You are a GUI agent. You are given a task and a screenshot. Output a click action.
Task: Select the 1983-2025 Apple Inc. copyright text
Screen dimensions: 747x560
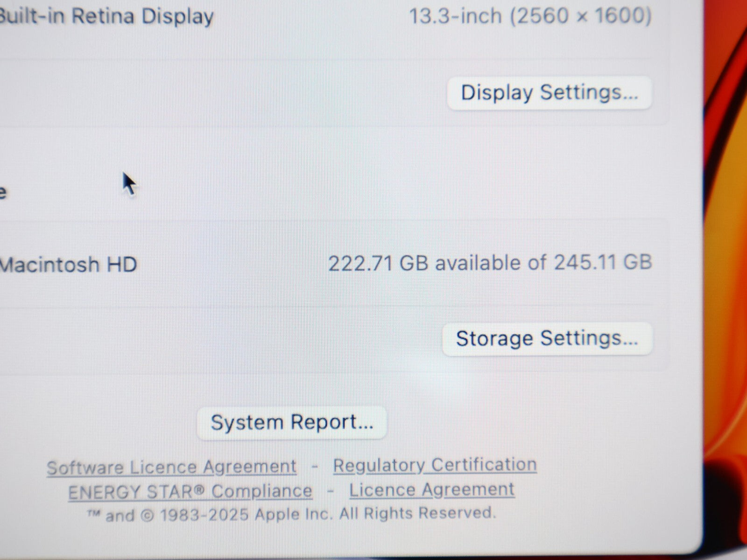coord(292,514)
